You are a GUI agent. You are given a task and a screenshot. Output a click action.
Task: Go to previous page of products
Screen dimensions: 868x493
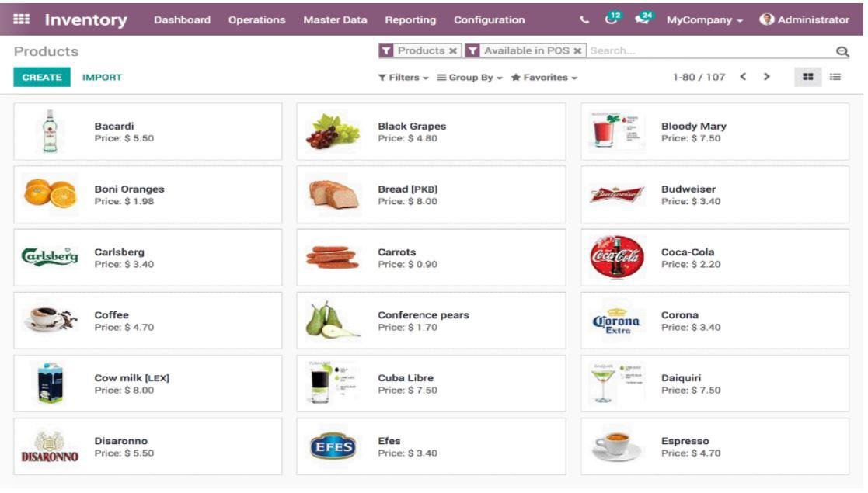[744, 77]
